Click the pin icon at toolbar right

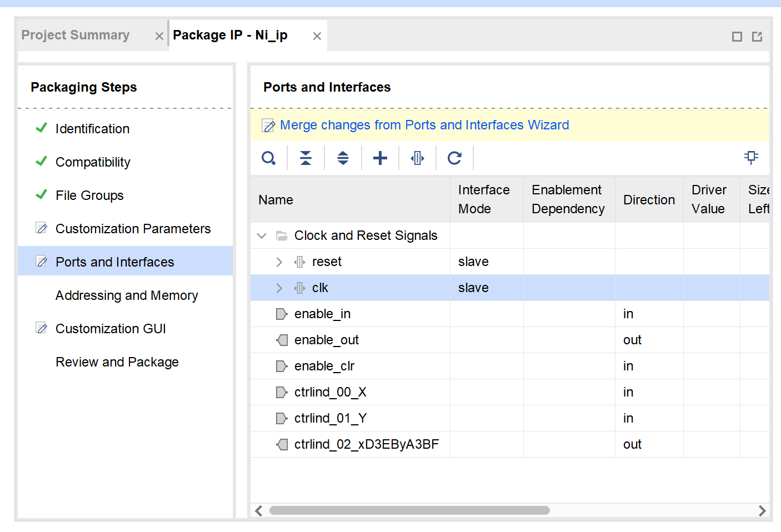coord(751,158)
